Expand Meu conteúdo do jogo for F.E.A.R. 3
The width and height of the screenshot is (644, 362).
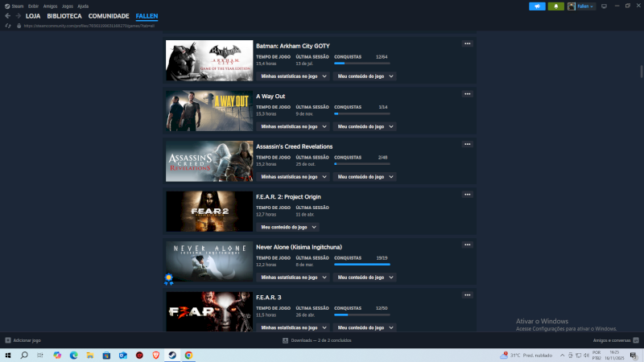(x=365, y=327)
